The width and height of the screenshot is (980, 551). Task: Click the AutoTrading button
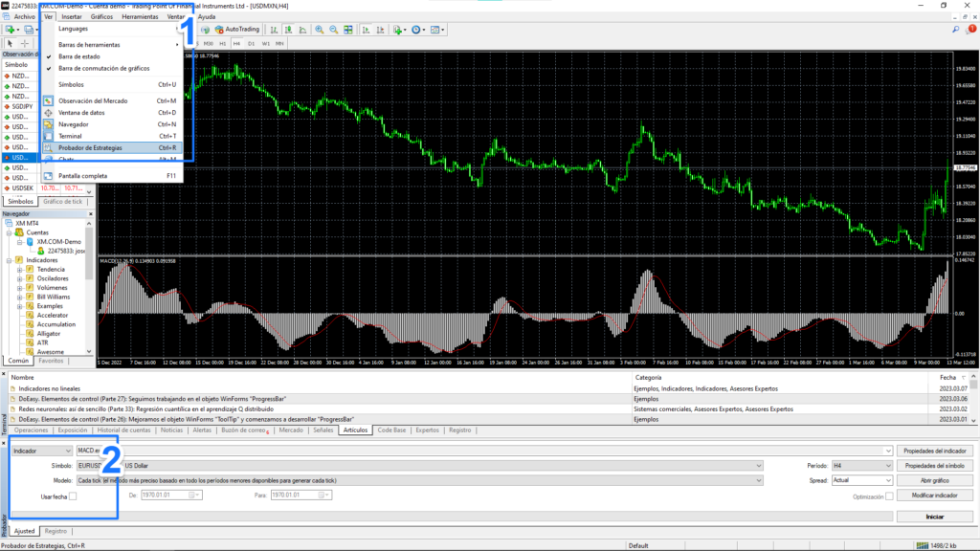click(x=237, y=30)
